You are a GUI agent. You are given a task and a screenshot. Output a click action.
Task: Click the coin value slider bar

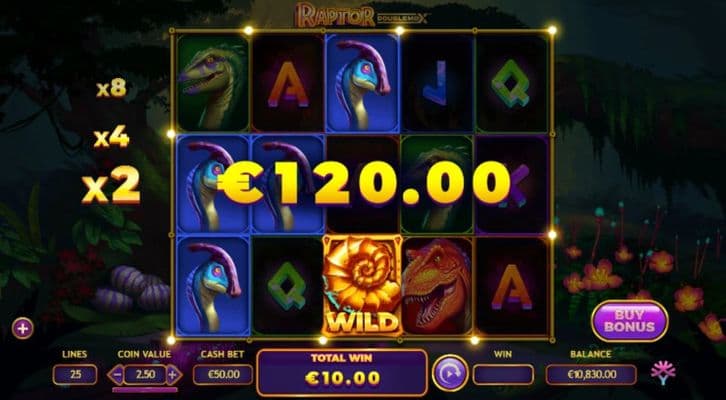coord(144,390)
